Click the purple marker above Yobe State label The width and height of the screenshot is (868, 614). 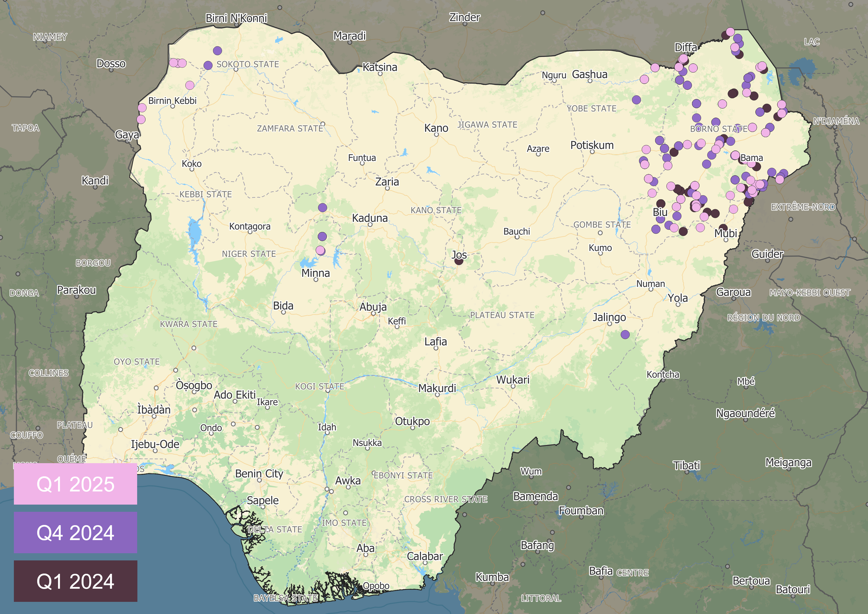[636, 100]
